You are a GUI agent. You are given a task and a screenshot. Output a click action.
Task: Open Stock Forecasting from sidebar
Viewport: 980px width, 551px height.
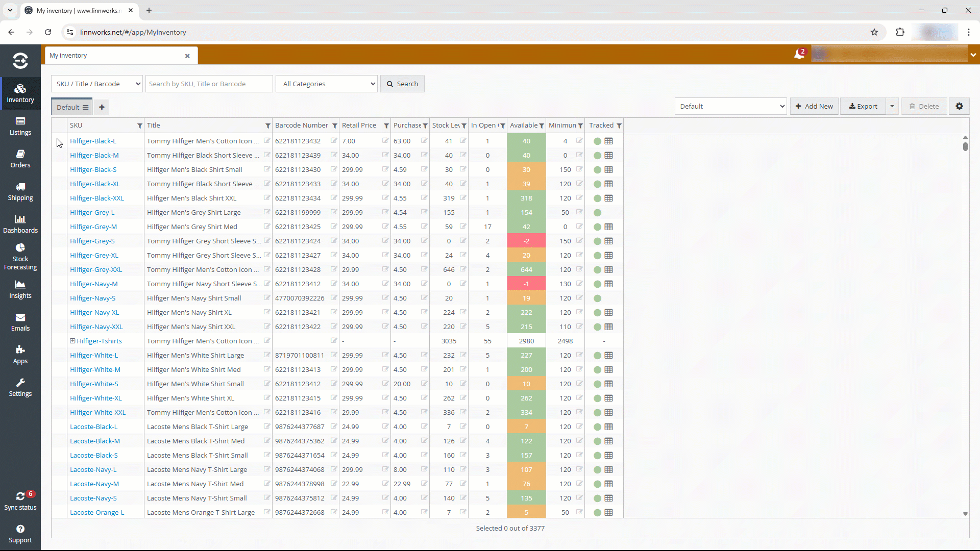point(20,257)
